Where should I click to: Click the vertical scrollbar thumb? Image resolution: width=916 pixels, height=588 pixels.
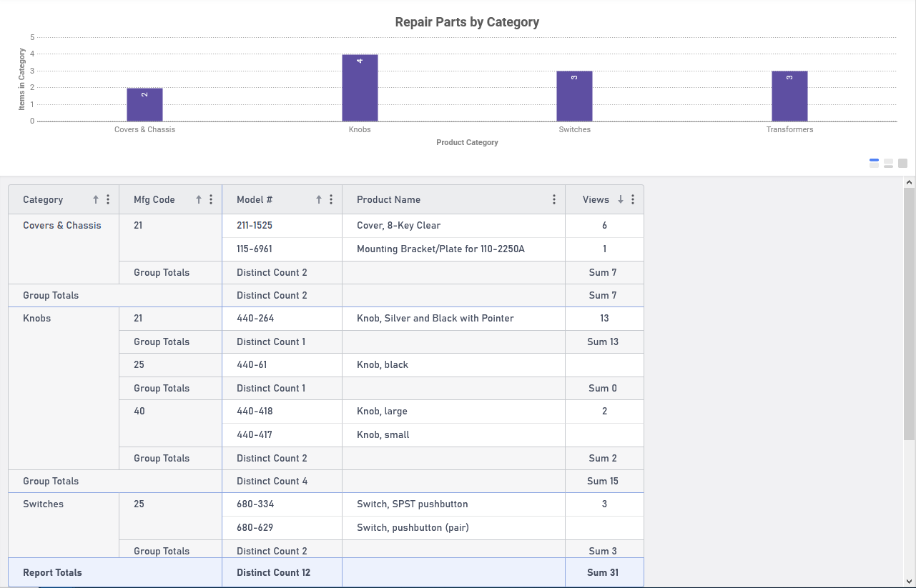[909, 314]
